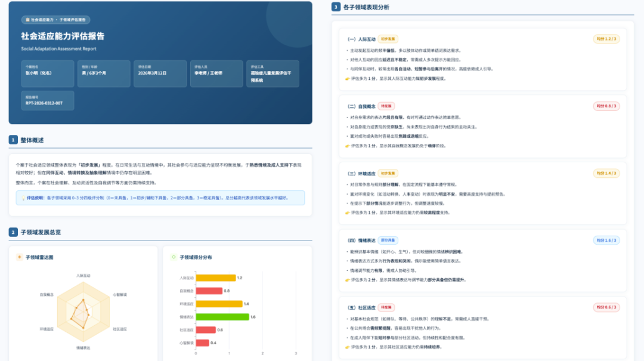The width and height of the screenshot is (644, 361).
Task: Click the 自我概念 label on the radar chart
Action: tap(47, 295)
